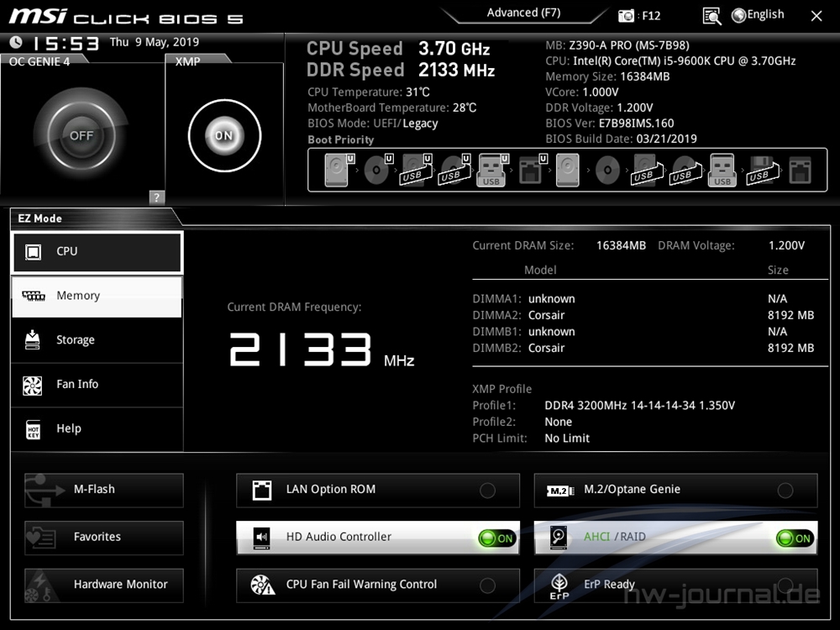Screen dimensions: 840x630
Task: Click the EZ Mode tab label
Action: tap(40, 218)
